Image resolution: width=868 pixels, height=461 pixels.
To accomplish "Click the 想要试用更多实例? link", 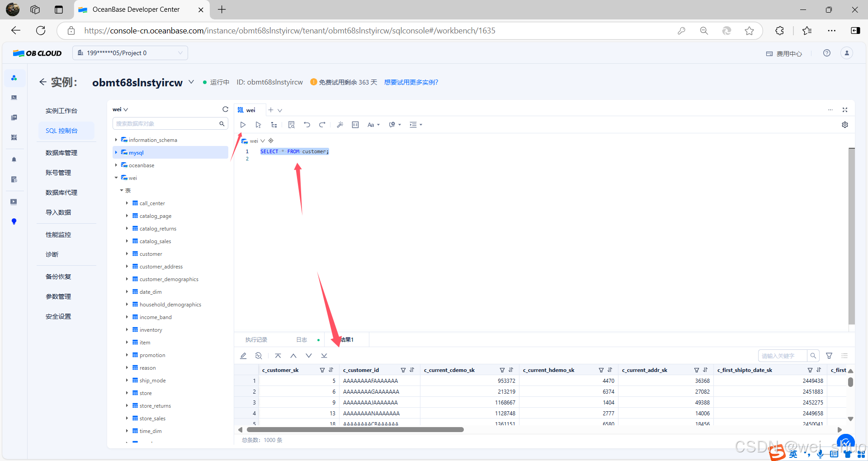I will (x=411, y=82).
